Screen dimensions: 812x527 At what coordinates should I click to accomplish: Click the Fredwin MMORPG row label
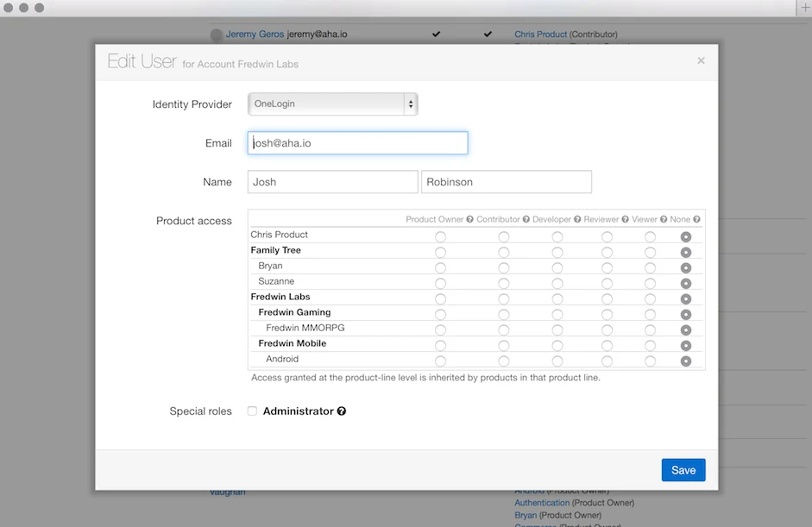pos(305,328)
